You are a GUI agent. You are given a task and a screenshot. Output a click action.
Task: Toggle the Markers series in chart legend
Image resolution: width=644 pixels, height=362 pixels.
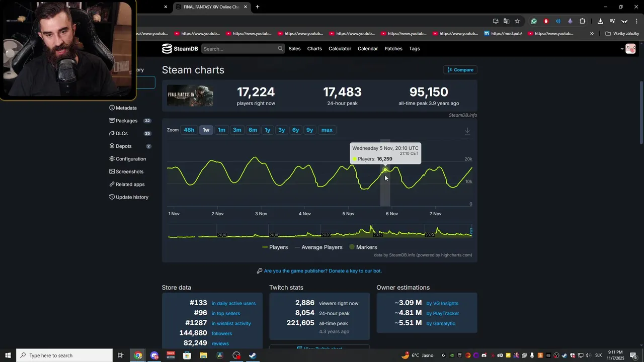(363, 247)
